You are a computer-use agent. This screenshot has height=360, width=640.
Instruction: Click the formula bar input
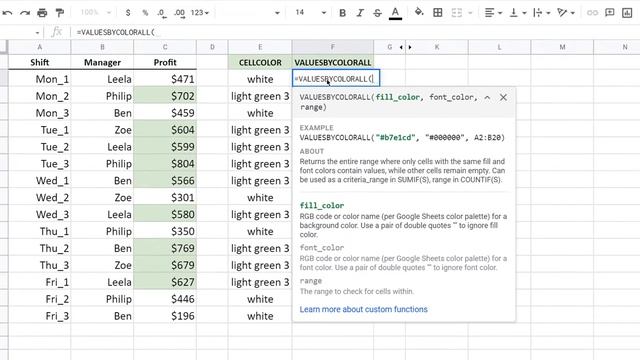(355, 32)
